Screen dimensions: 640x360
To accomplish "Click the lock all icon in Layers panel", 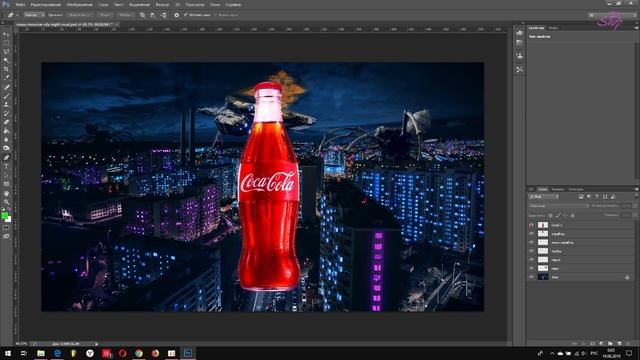I will (572, 215).
